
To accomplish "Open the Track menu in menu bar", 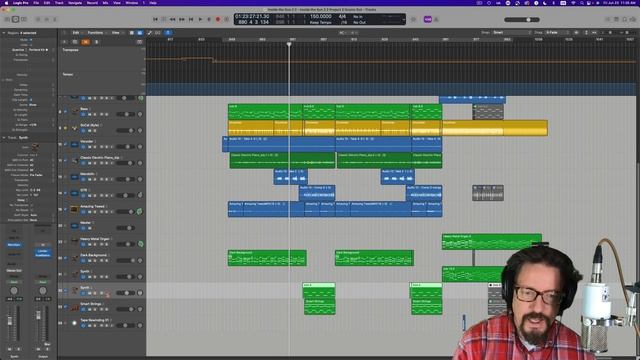I will pyautogui.click(x=59, y=3).
